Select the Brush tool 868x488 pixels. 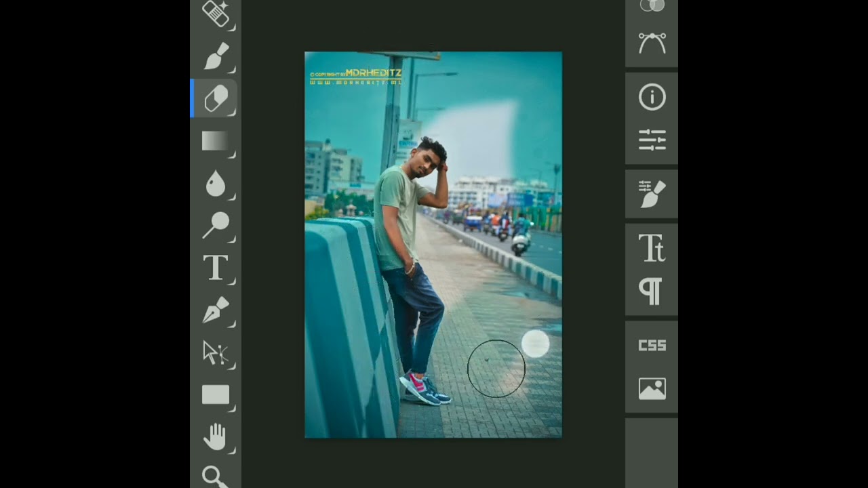pos(216,56)
